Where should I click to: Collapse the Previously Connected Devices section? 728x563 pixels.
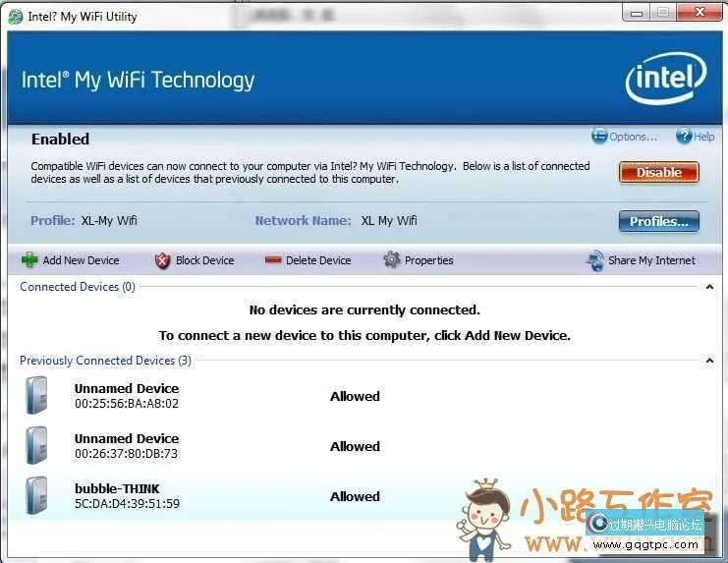[x=709, y=361]
